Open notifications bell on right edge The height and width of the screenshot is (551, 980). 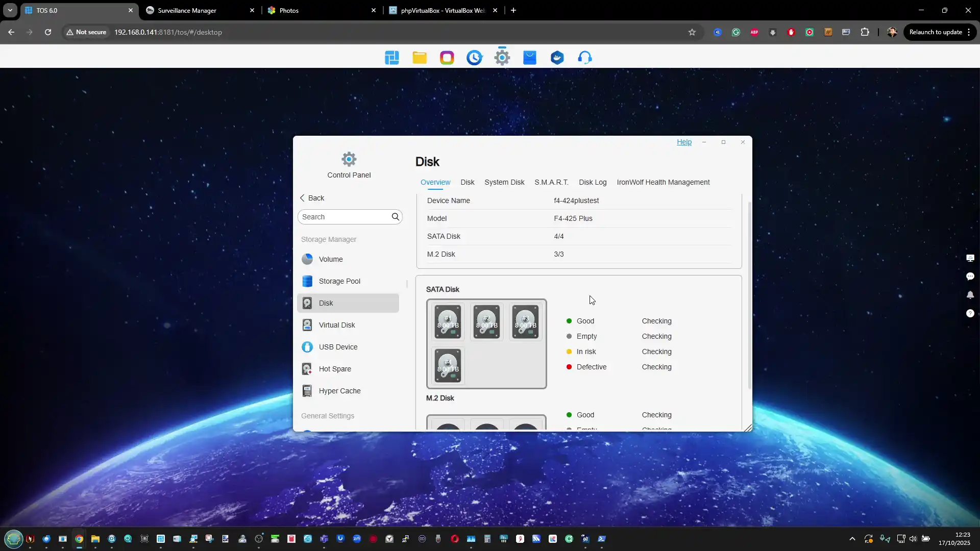click(970, 295)
